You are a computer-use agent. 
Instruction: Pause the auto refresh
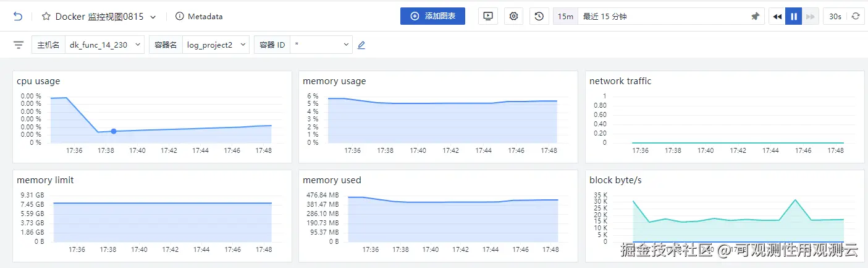[794, 17]
